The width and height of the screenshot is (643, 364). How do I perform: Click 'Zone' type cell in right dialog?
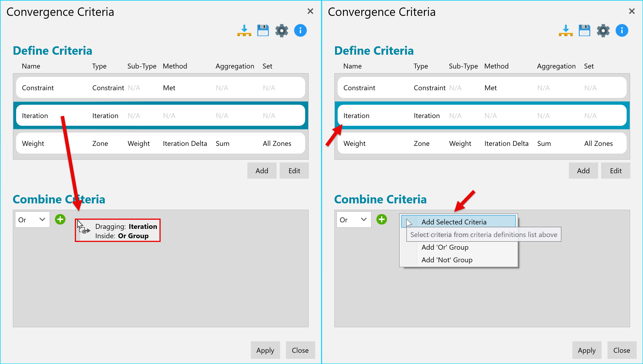pyautogui.click(x=422, y=144)
